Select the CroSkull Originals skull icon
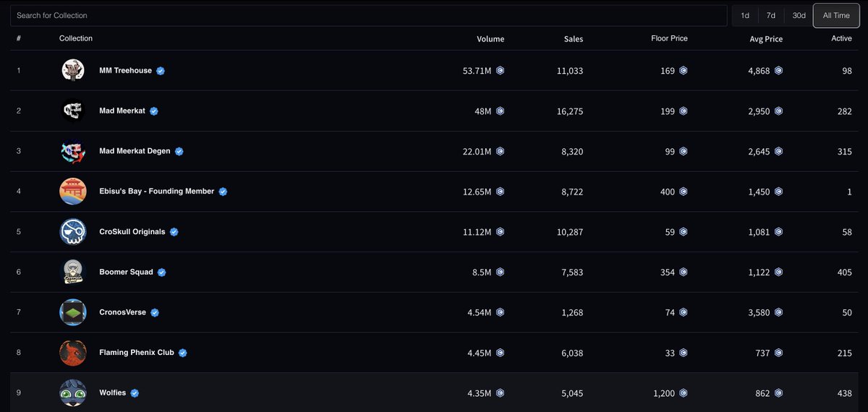 72,232
